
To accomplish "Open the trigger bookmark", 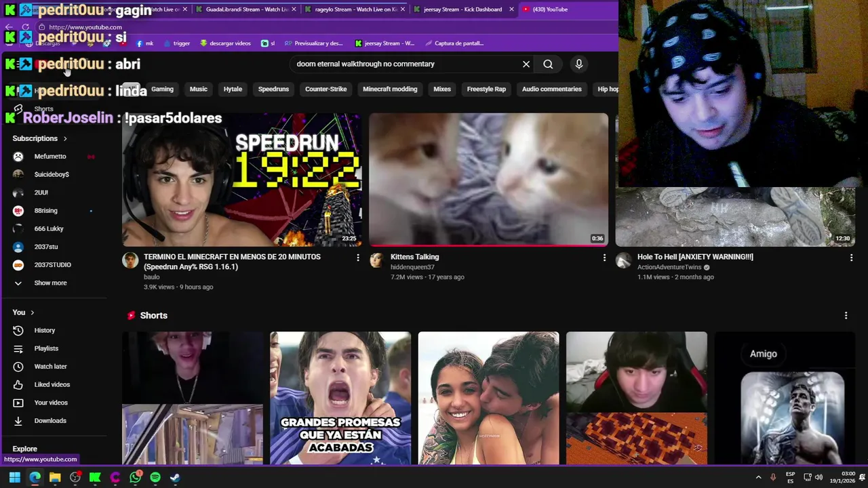I will [176, 43].
